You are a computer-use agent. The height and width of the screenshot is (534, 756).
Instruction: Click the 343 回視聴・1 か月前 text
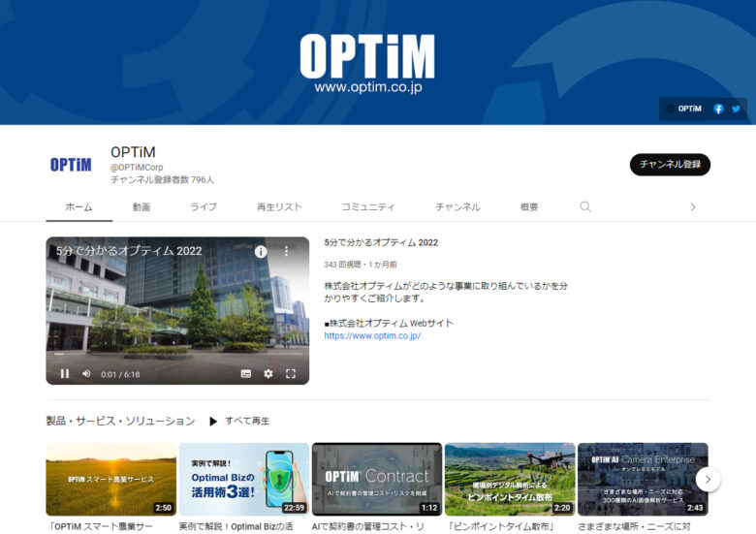[x=361, y=265]
